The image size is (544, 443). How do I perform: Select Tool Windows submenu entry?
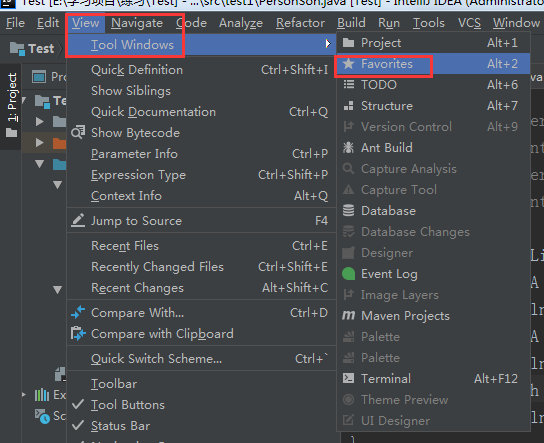pos(201,44)
